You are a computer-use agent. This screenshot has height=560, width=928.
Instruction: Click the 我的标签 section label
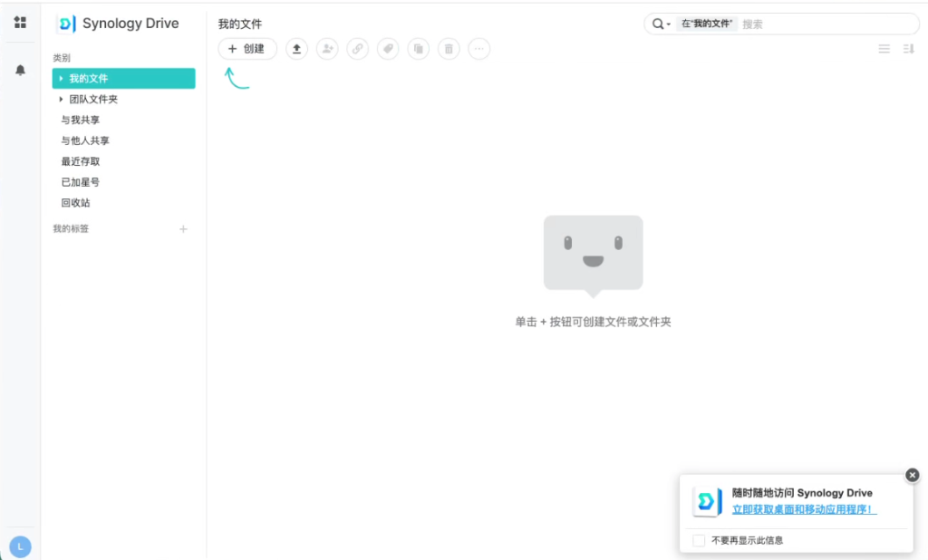pyautogui.click(x=71, y=228)
